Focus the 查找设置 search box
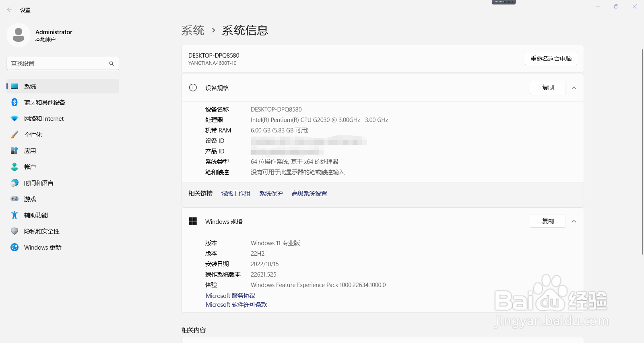Screen dimensions: 644x343 (63, 64)
